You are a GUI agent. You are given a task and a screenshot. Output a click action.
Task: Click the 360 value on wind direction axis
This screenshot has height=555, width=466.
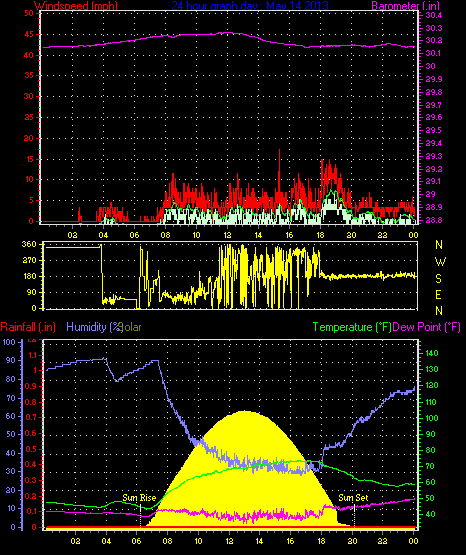pyautogui.click(x=29, y=244)
